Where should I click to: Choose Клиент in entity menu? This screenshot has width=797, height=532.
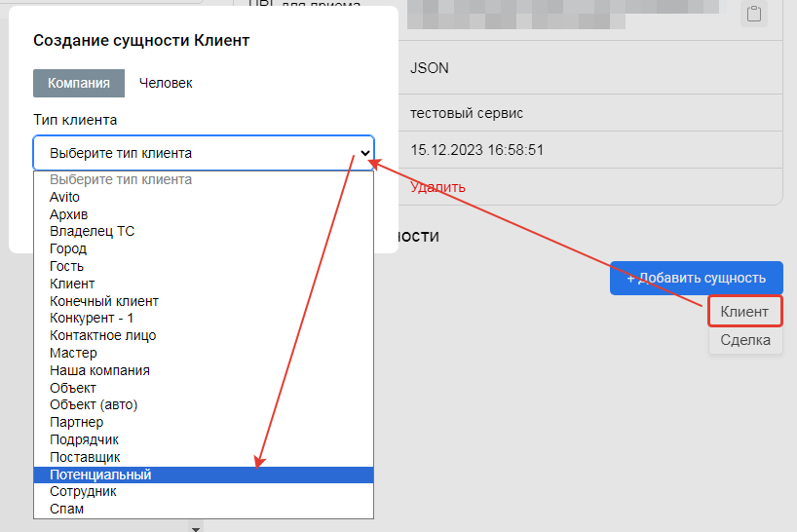(x=744, y=312)
